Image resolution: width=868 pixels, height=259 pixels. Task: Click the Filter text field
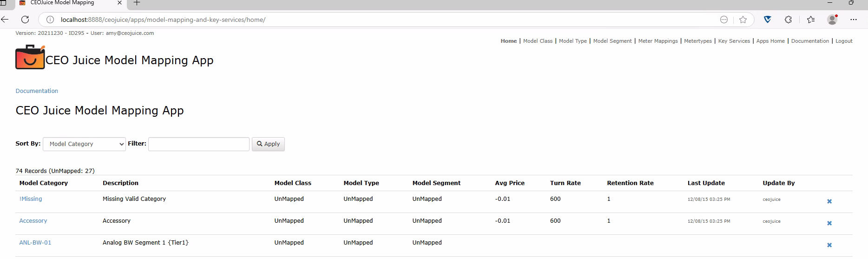tap(199, 144)
